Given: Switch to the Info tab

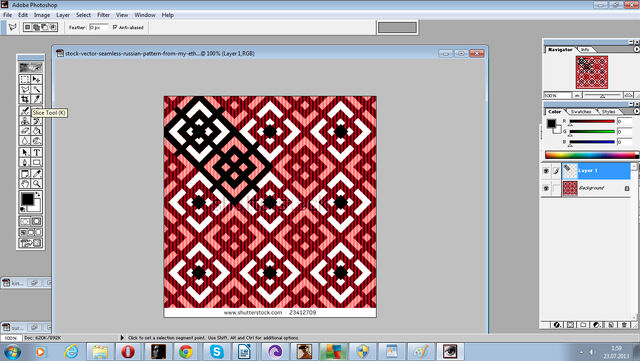Looking at the screenshot, I should pyautogui.click(x=585, y=49).
